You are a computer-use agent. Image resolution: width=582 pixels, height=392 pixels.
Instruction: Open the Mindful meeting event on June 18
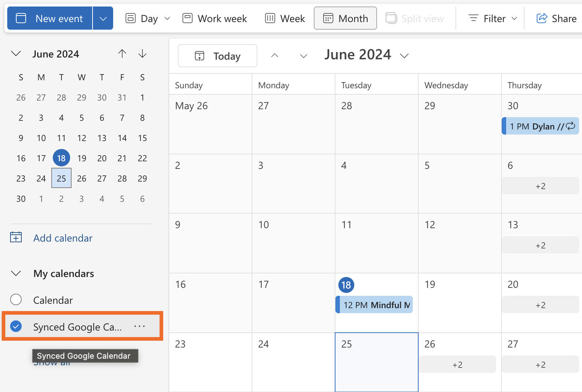click(x=374, y=304)
